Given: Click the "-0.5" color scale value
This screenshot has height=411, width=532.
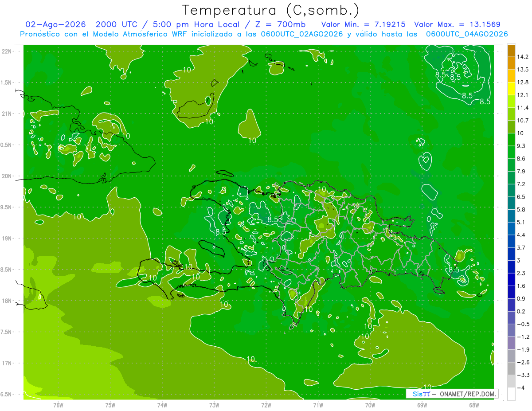Looking at the screenshot, I should tap(523, 324).
